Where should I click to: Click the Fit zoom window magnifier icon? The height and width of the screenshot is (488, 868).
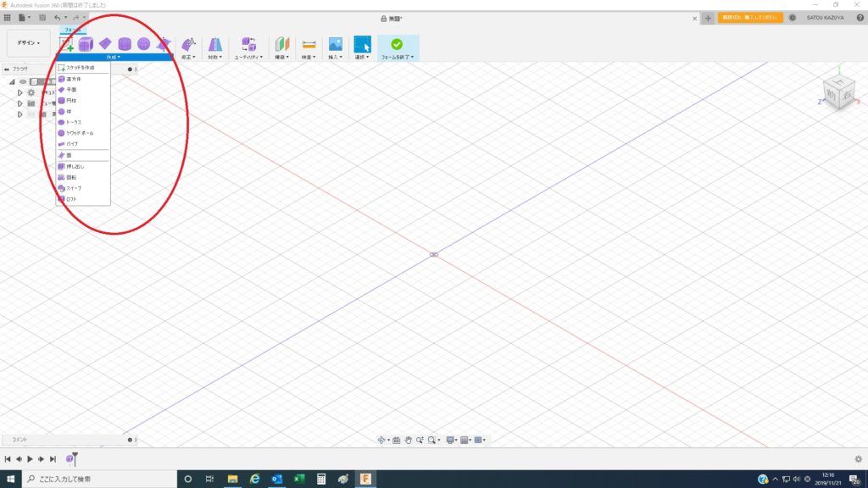pos(431,440)
